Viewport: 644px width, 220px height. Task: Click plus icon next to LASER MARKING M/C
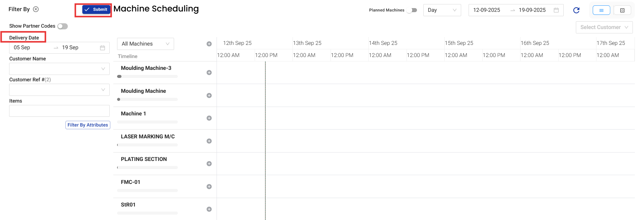click(x=209, y=141)
